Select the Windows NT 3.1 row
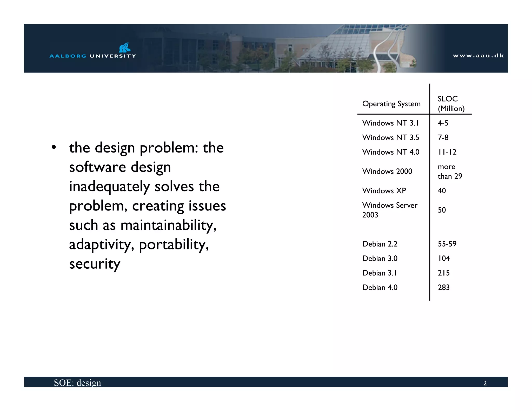The image size is (532, 411). point(390,123)
